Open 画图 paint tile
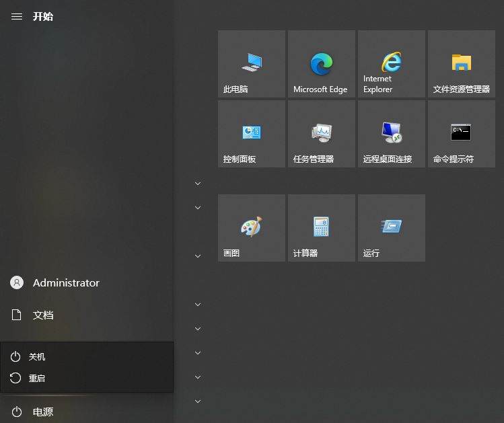Image resolution: width=504 pixels, height=423 pixels. 252,228
